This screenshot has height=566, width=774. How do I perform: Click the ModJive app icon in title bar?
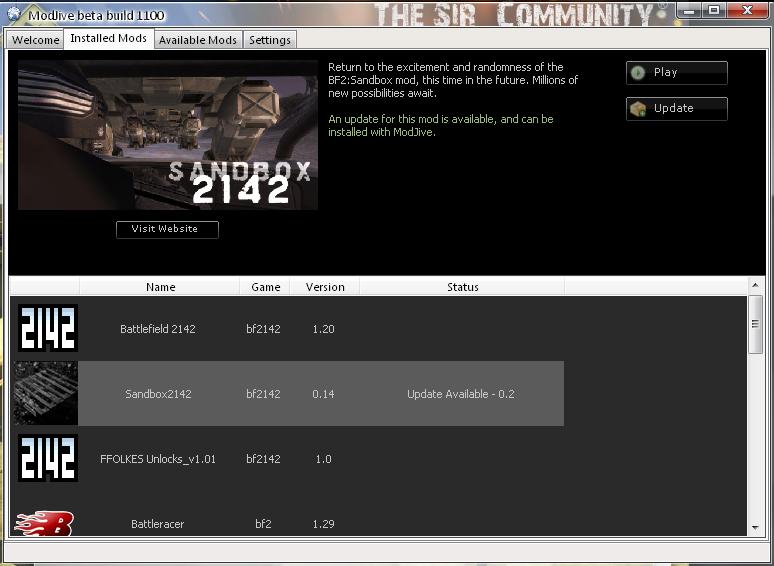coord(14,14)
